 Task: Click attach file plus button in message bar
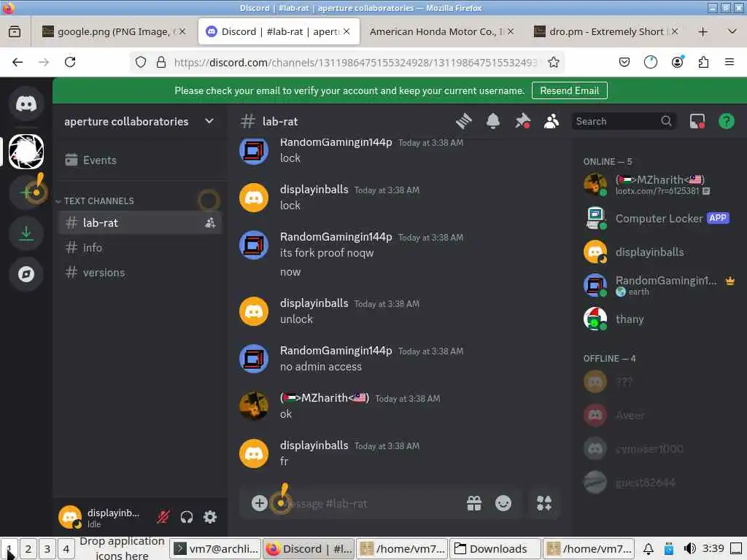(x=259, y=503)
